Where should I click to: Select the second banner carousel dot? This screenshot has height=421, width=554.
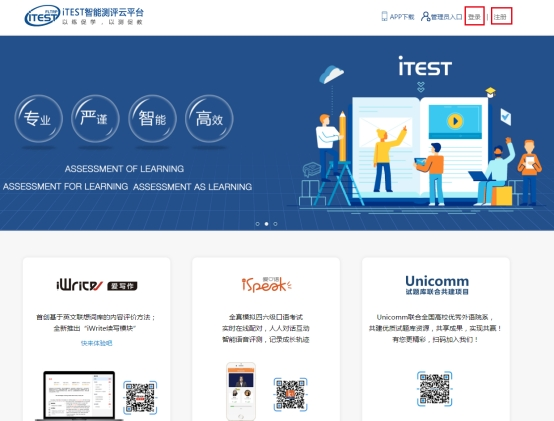click(x=266, y=224)
